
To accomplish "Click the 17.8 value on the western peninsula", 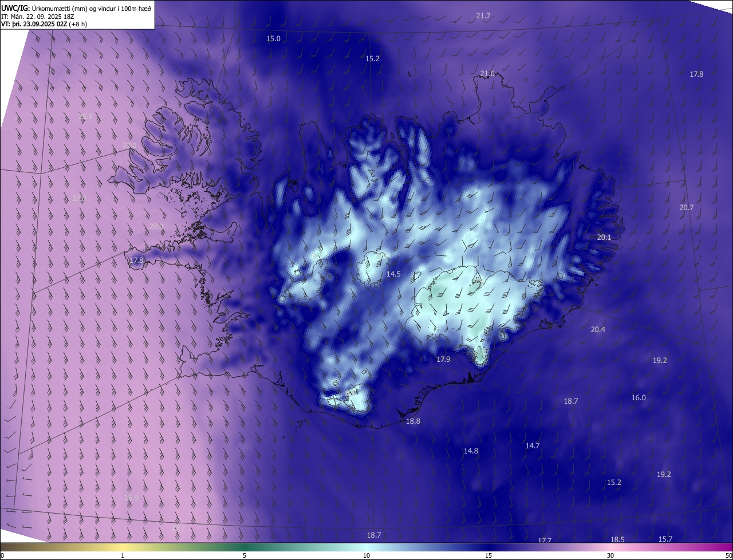I will pyautogui.click(x=136, y=261).
